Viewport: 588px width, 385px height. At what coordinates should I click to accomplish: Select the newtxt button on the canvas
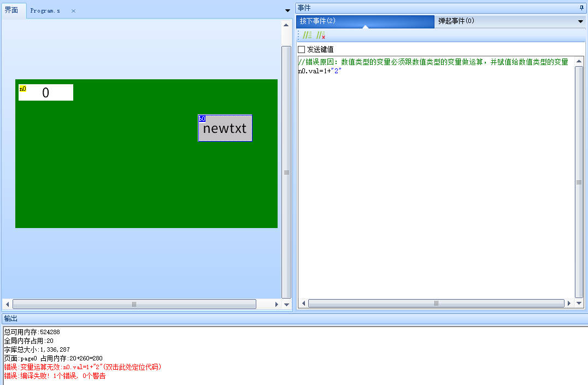coord(225,129)
